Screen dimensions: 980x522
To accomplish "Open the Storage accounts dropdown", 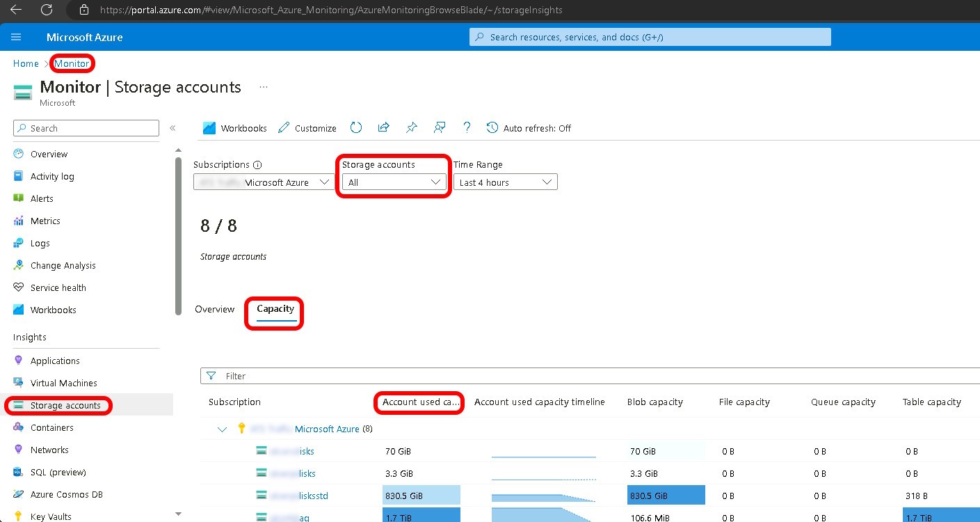I will [394, 182].
